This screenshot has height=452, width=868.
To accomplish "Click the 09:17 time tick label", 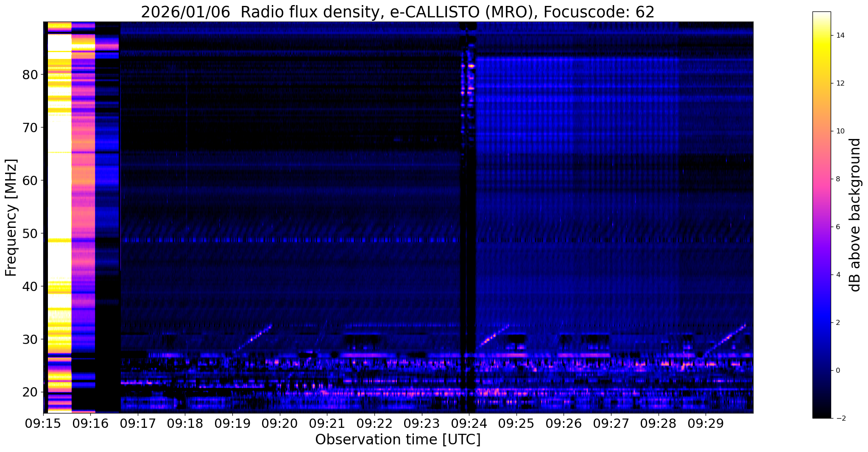I will [x=138, y=423].
